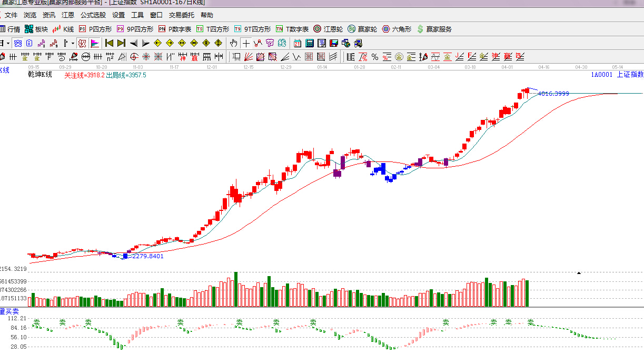Click the calendar icon showing 21
This screenshot has height=355, width=644.
point(298,43)
